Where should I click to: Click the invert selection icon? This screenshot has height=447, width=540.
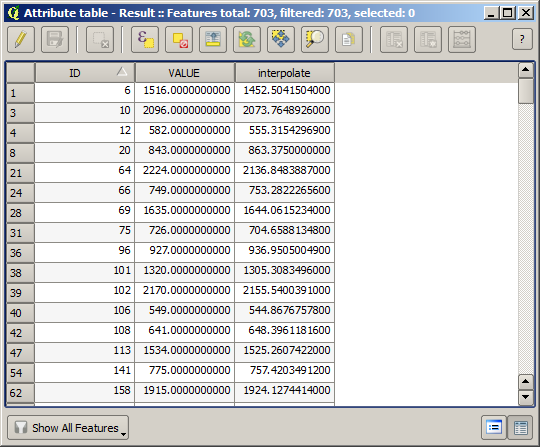point(247,40)
